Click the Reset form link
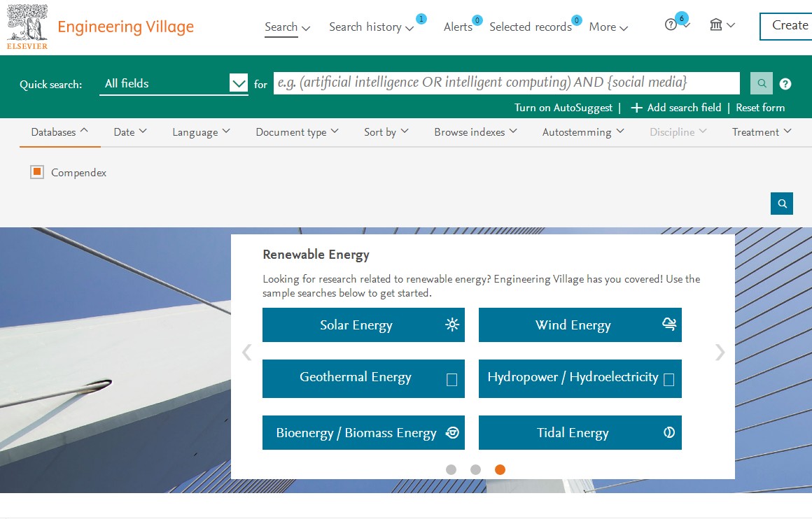 tap(760, 108)
